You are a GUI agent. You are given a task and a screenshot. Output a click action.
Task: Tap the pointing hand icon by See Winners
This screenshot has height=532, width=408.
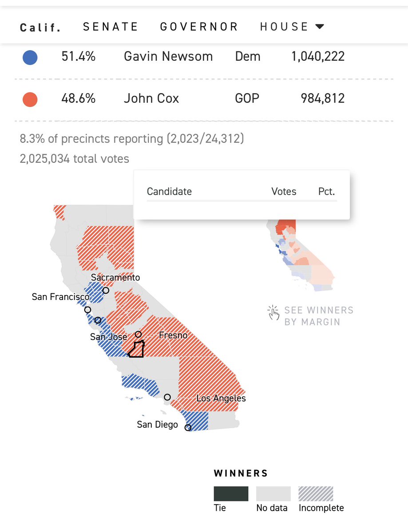point(273,312)
